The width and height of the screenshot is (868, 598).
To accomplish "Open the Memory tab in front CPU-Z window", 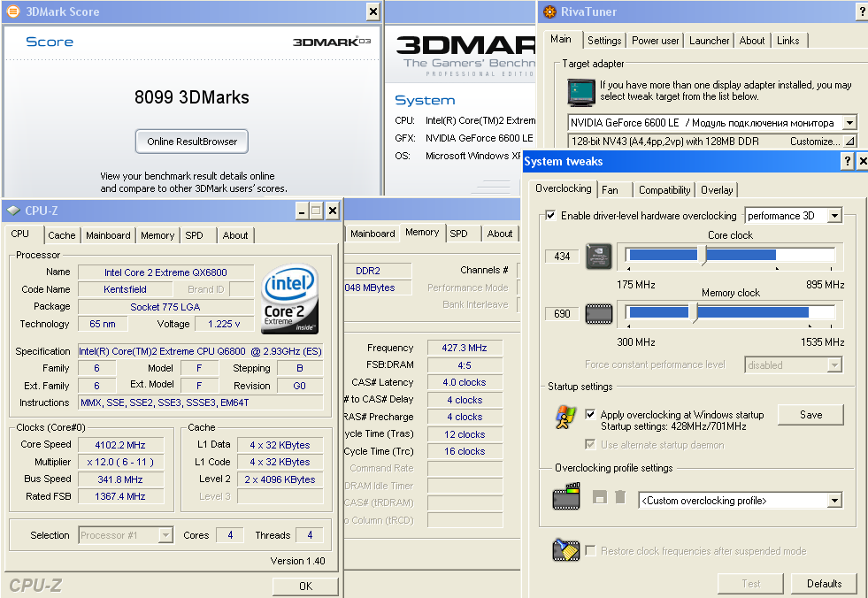I will (157, 235).
